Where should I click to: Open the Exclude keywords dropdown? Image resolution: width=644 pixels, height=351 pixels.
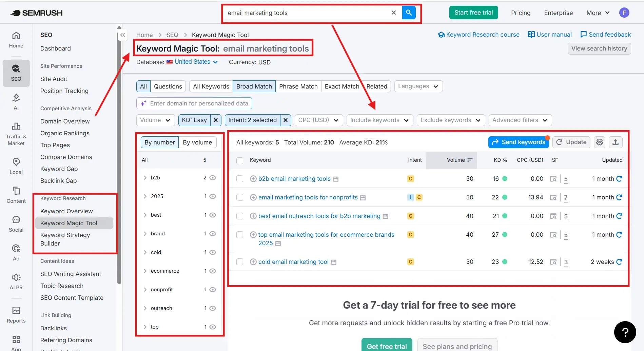click(450, 120)
